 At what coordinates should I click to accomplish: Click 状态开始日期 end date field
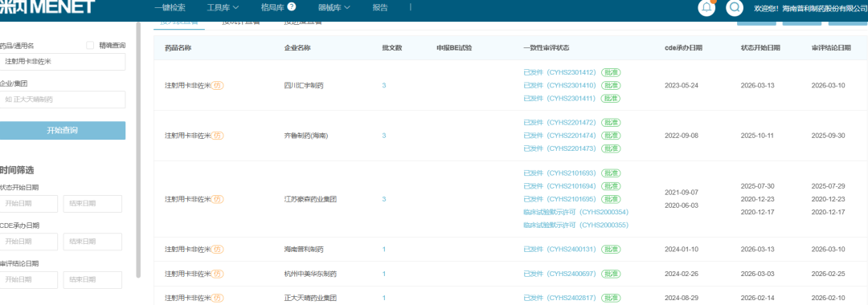click(92, 204)
